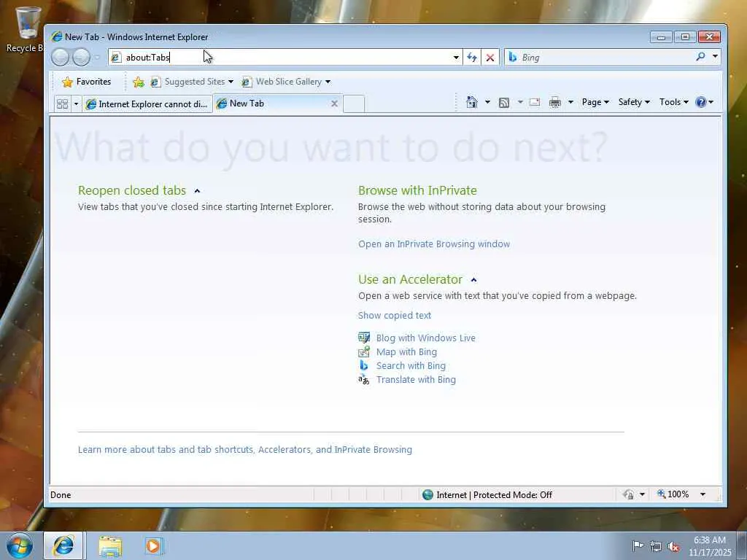Open Suggested Sites dropdown
The width and height of the screenshot is (747, 560).
[x=192, y=82]
